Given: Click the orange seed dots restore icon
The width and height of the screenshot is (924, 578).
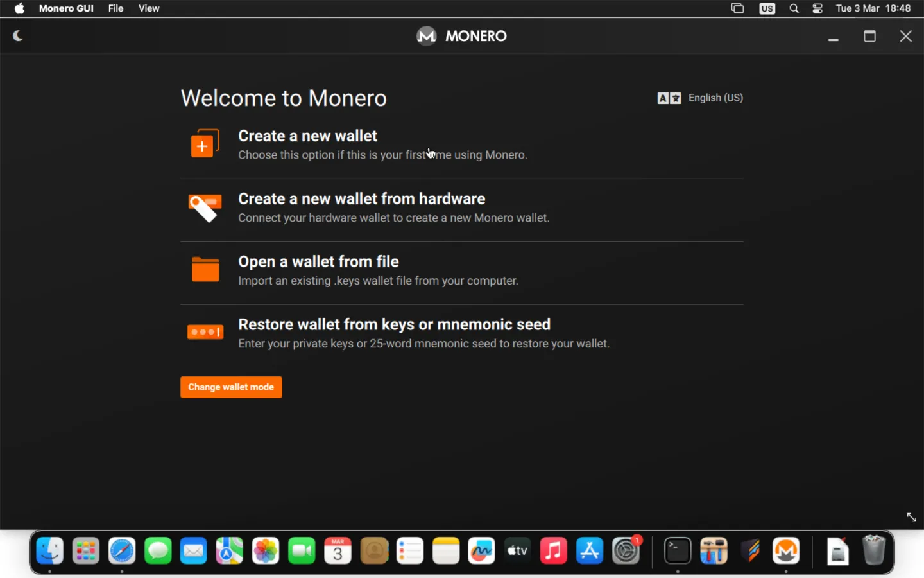Looking at the screenshot, I should (205, 332).
